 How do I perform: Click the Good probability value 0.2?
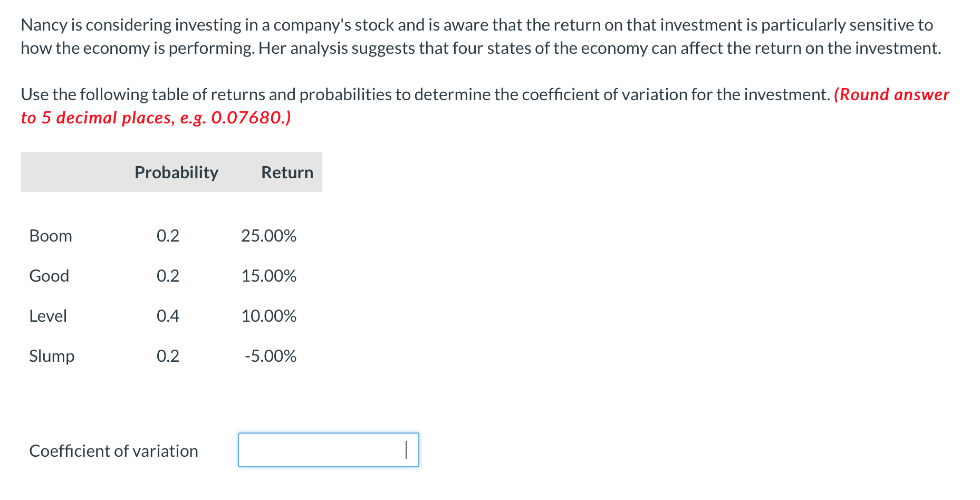[x=168, y=276]
